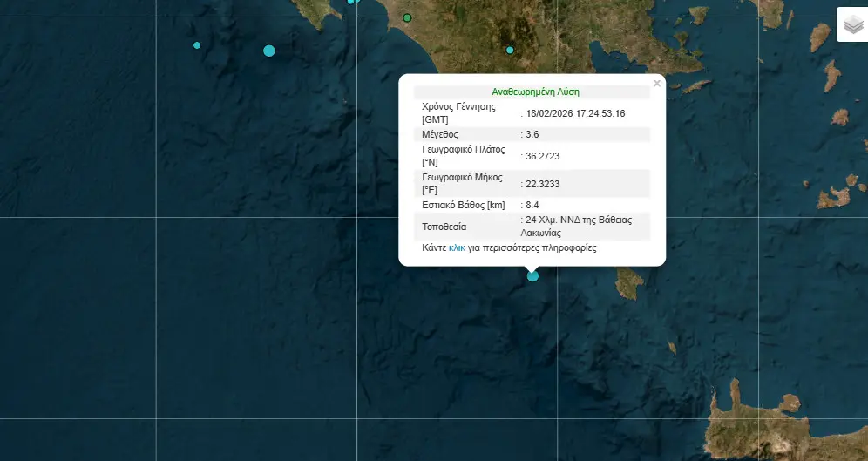Click the 'Μέγεθος' row label
This screenshot has width=868, height=461.
pos(440,134)
